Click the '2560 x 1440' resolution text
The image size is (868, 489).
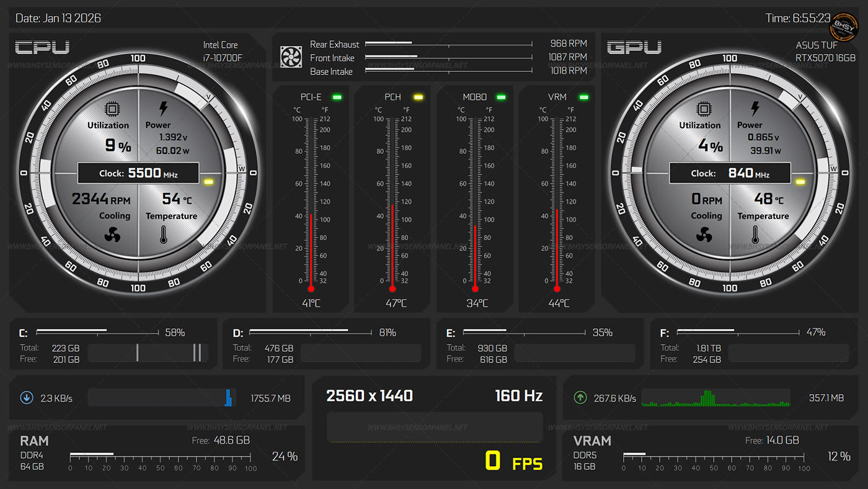click(x=370, y=396)
